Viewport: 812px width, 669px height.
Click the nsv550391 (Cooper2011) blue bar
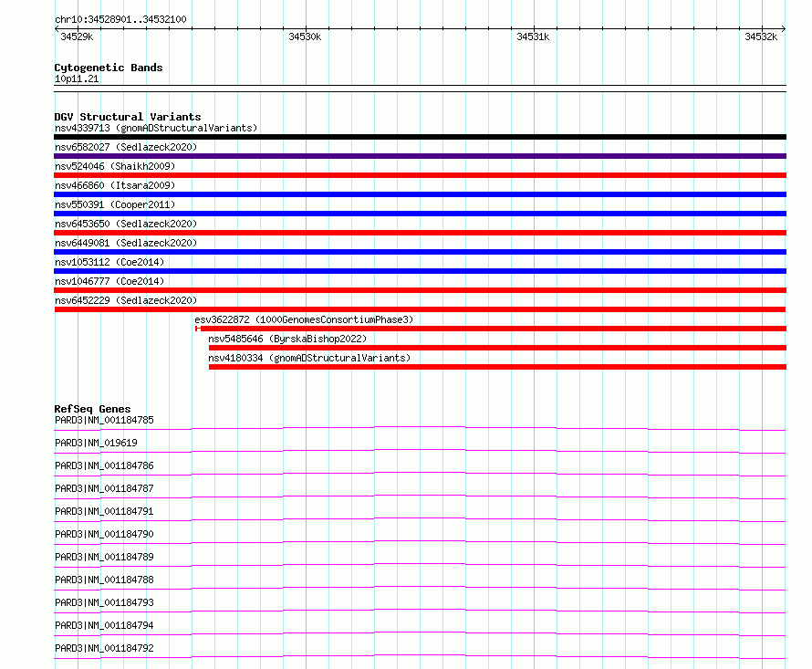coord(420,214)
